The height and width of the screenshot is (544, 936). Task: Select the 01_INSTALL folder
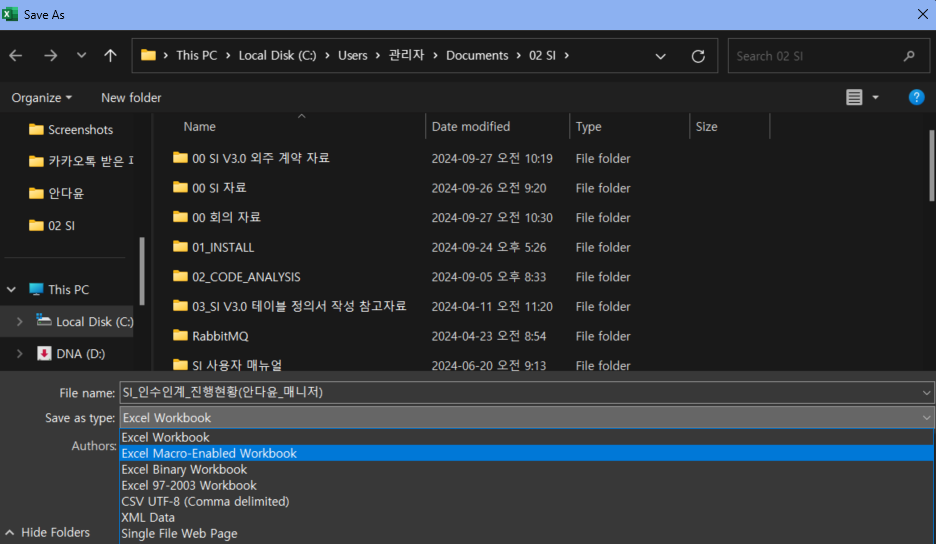[x=214, y=247]
